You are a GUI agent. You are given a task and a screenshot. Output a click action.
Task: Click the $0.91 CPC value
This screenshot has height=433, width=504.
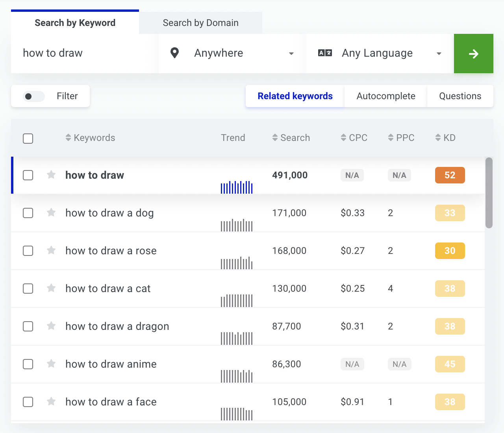coord(352,402)
